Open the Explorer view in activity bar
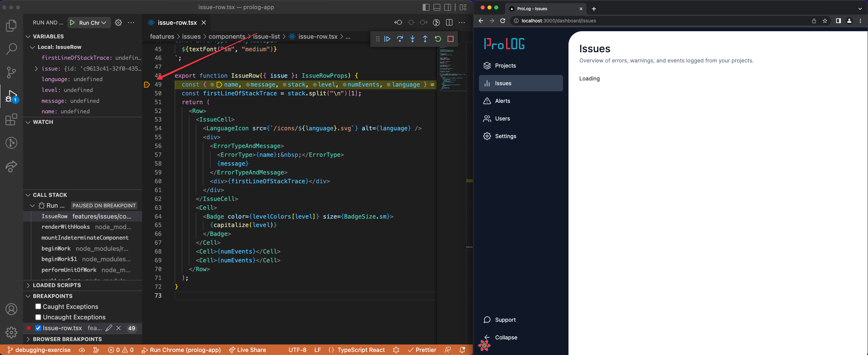This screenshot has width=868, height=355. click(x=11, y=26)
